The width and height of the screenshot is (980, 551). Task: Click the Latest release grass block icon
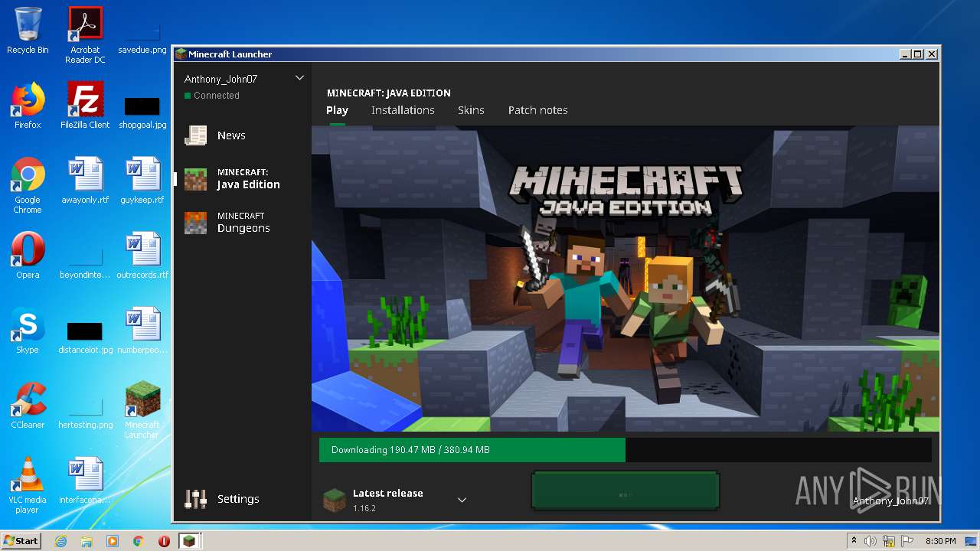[335, 500]
